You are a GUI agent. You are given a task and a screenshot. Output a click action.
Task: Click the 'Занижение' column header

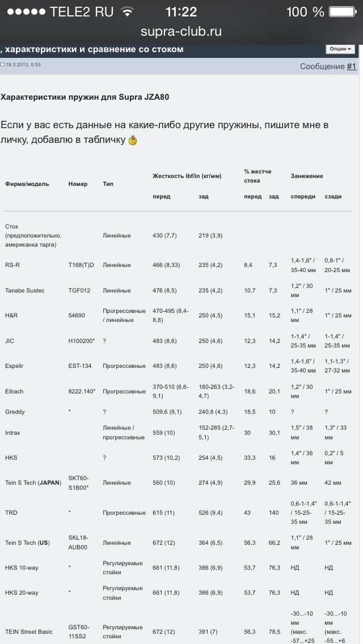307,176
